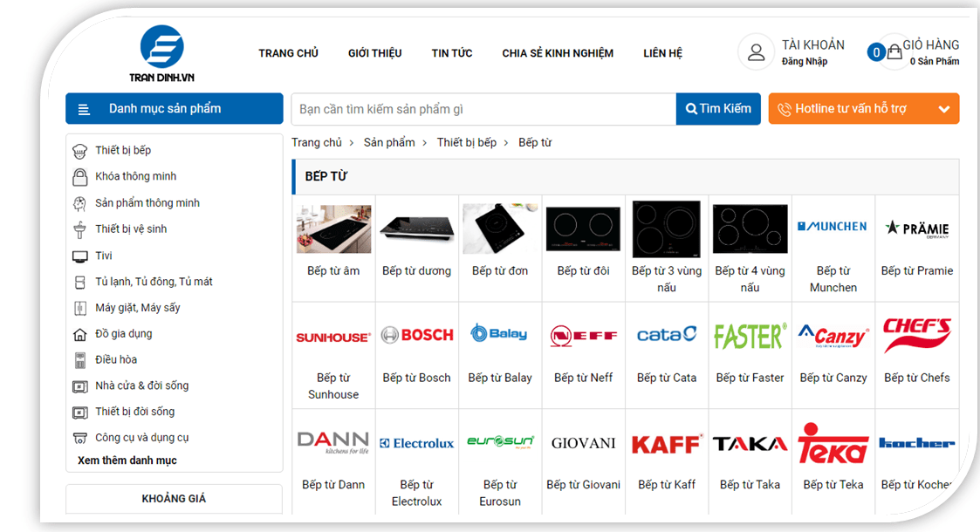Viewport: 980px width, 532px height.
Task: Click the product search input field
Action: 483,109
